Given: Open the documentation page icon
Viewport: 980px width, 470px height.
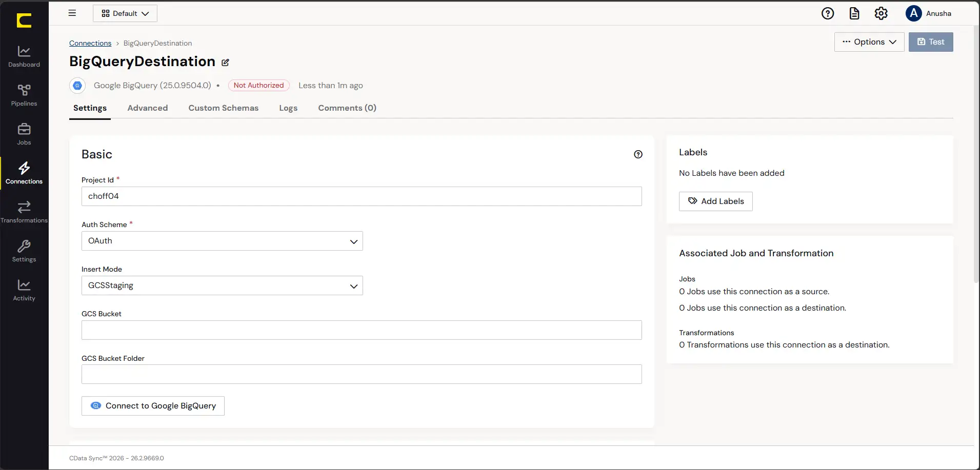Looking at the screenshot, I should (x=854, y=13).
